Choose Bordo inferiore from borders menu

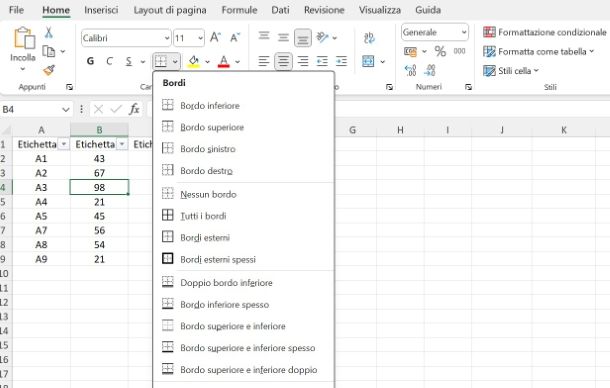[244, 105]
